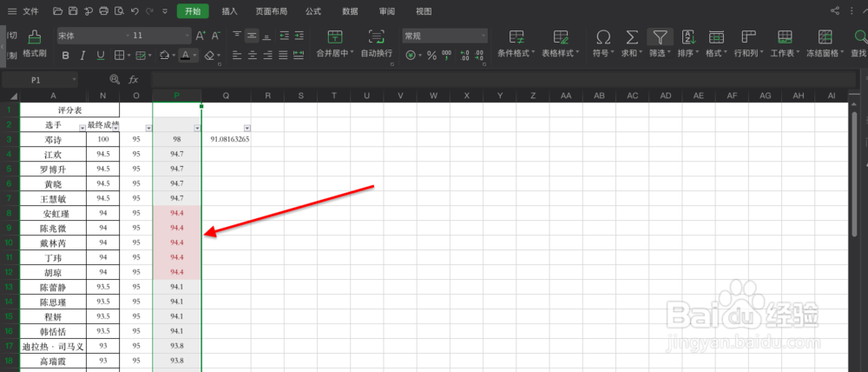Decrease font size with A- icon
Image resolution: width=868 pixels, height=372 pixels.
tap(216, 36)
